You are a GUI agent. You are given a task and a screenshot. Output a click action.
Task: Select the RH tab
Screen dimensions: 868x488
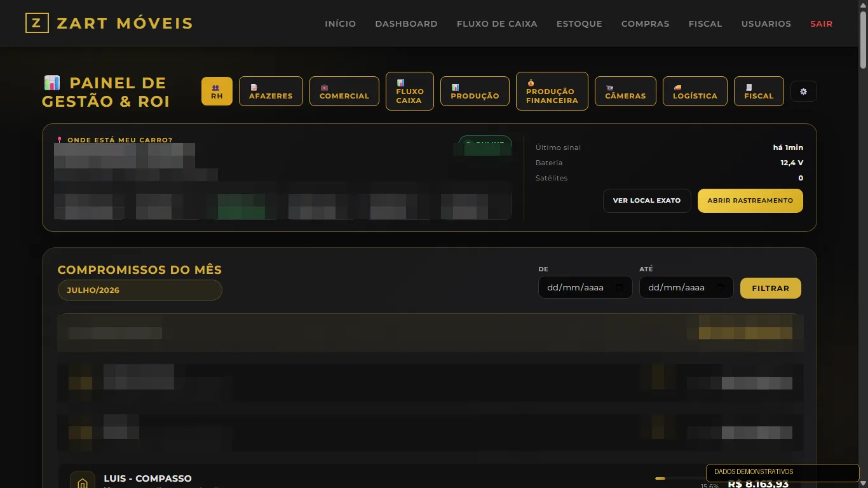click(217, 91)
